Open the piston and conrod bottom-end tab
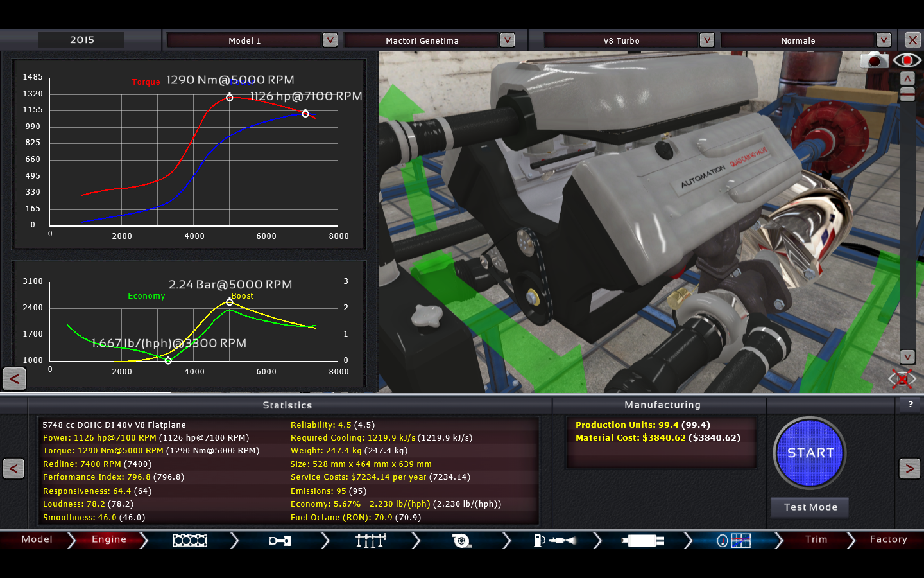Image resolution: width=924 pixels, height=578 pixels. coord(280,541)
